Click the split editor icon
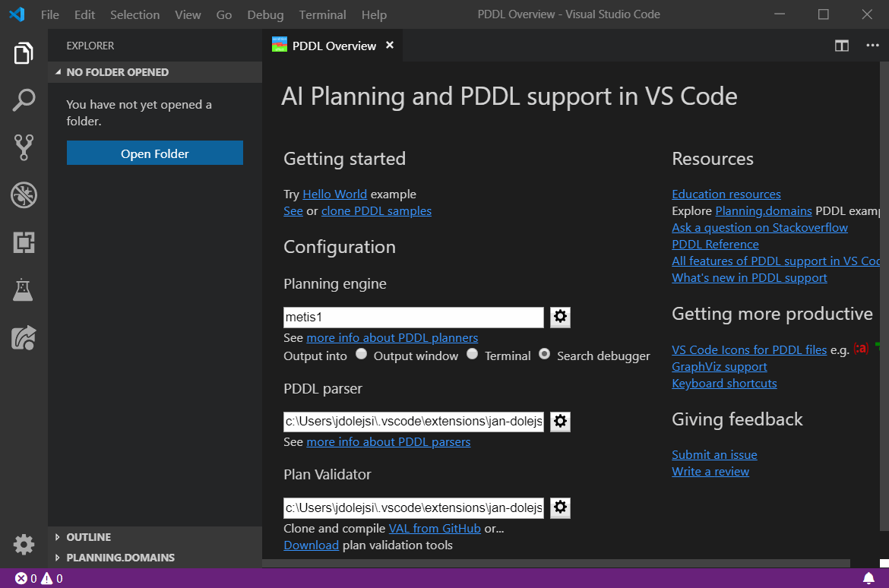Screen dimensions: 889x588 pos(841,46)
